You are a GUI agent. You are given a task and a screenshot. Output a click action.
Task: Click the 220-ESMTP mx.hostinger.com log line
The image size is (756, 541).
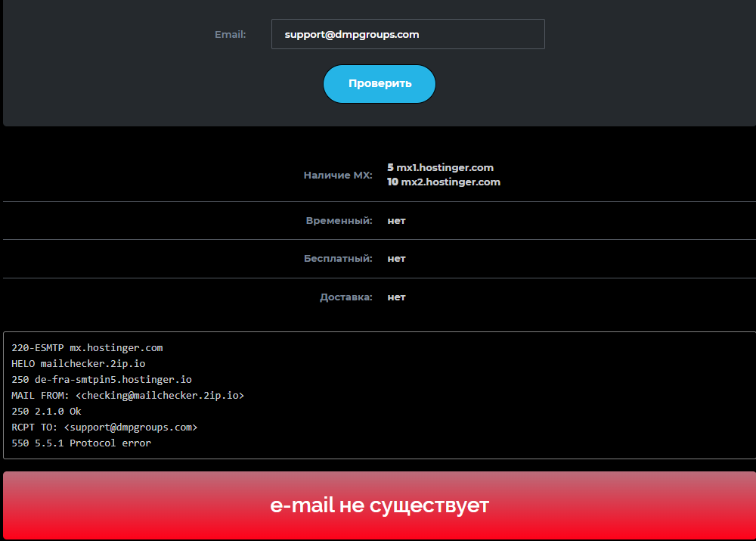point(87,348)
